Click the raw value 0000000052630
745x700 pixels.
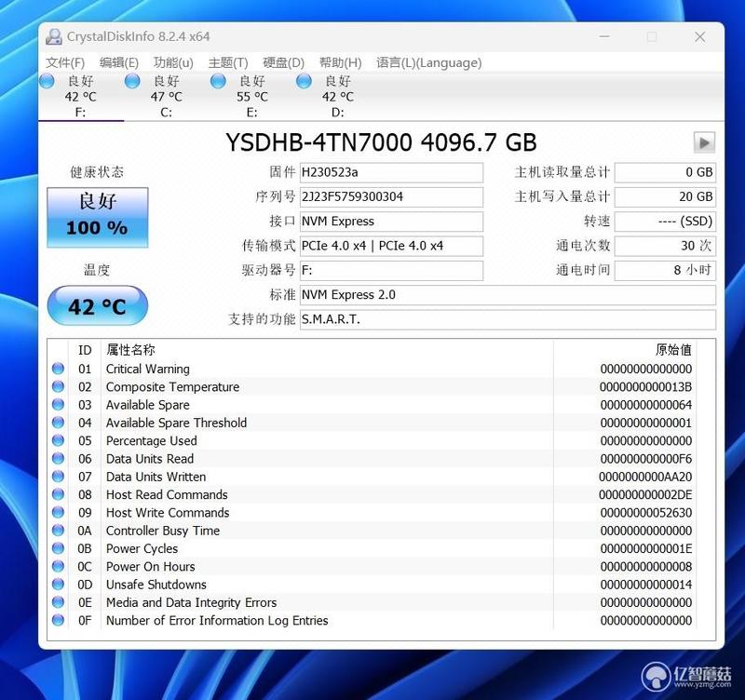click(645, 513)
